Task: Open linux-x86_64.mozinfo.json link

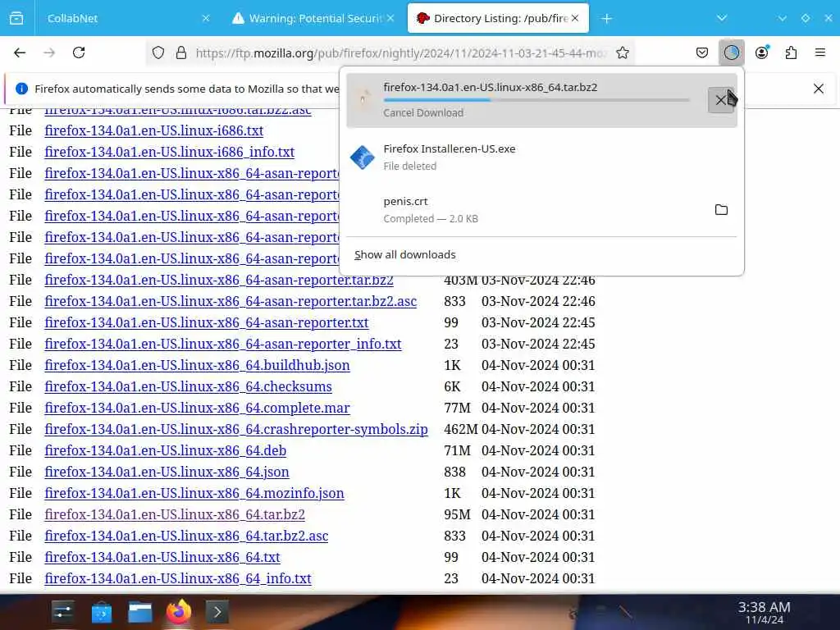Action: (194, 493)
